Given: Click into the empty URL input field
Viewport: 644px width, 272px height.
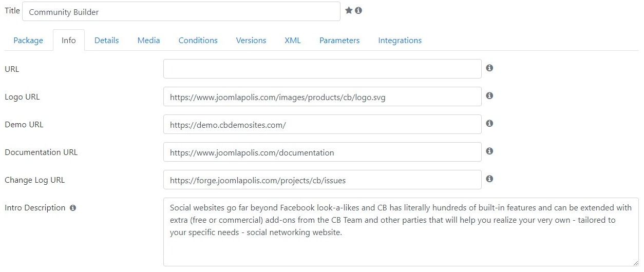Looking at the screenshot, I should (x=323, y=69).
